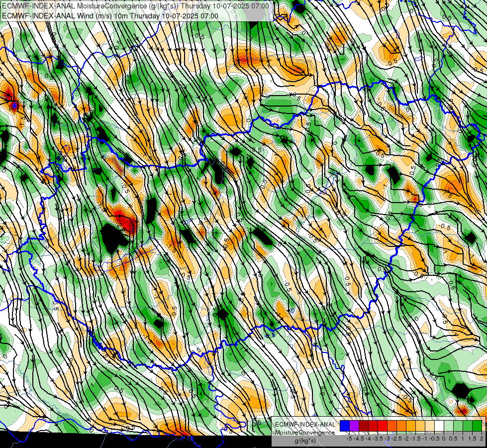Click the '-5' tick label in legend
This screenshot has height=448, width=487.
pyautogui.click(x=349, y=439)
